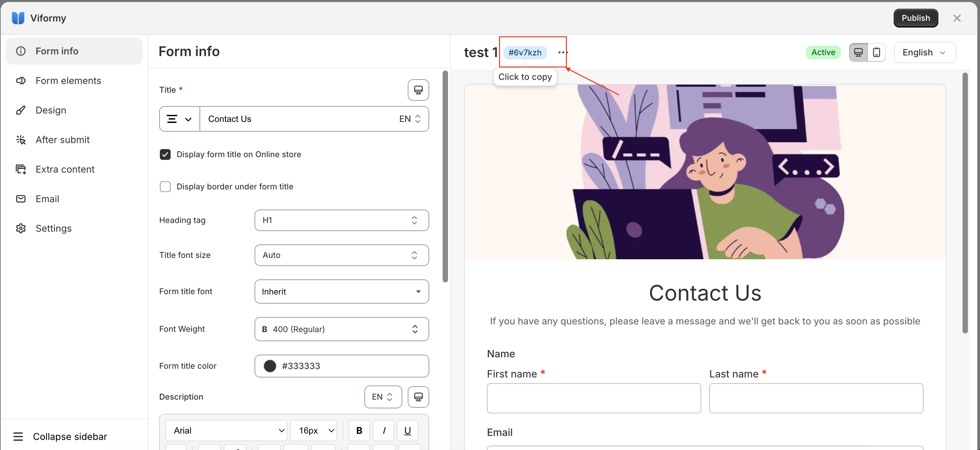The image size is (980, 450).
Task: Enable Display border under form title
Action: pos(165,186)
